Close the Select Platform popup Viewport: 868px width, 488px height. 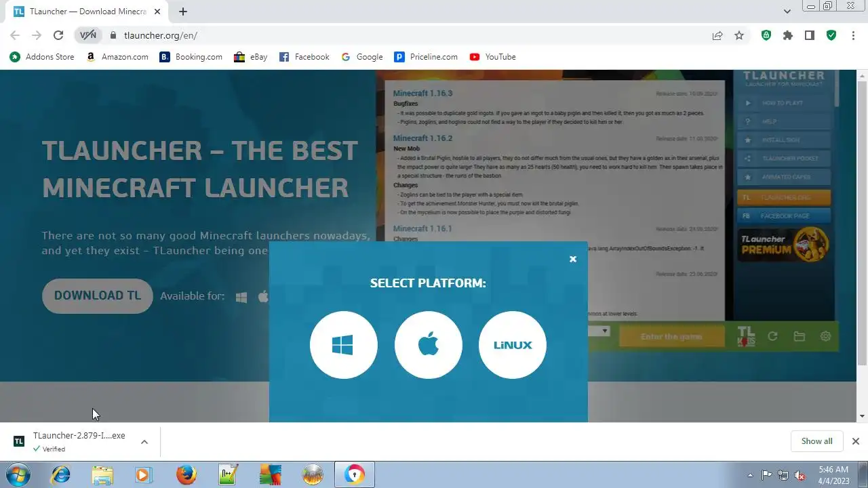[x=573, y=259]
